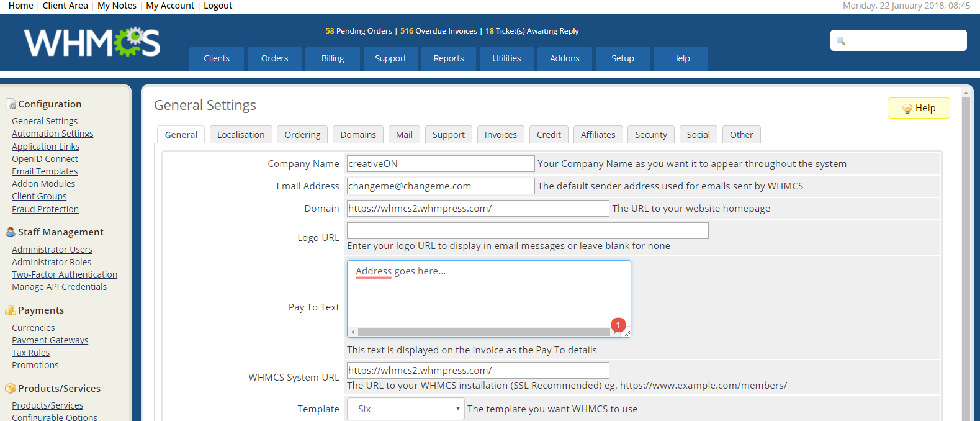This screenshot has width=980, height=421.
Task: Click the yellow Help button
Action: [919, 108]
